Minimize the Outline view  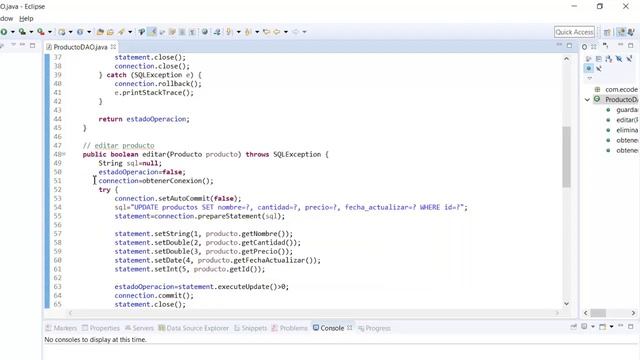click(620, 44)
